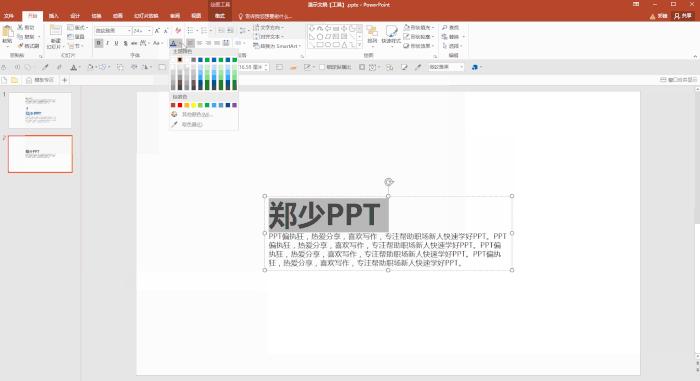This screenshot has width=700, height=381.
Task: Toggle Align Left for the paragraph
Action: coord(191,43)
